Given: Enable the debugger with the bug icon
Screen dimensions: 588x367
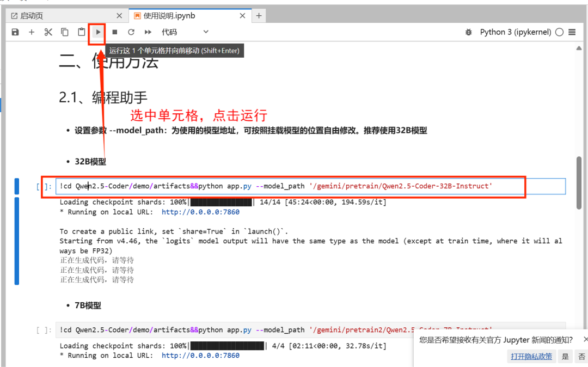Looking at the screenshot, I should [x=468, y=32].
